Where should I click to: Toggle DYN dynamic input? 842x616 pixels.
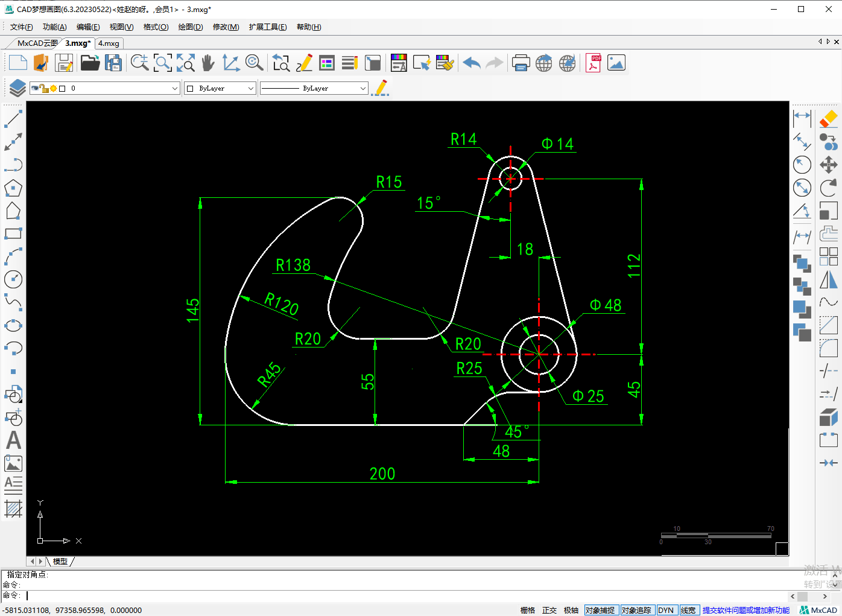666,610
